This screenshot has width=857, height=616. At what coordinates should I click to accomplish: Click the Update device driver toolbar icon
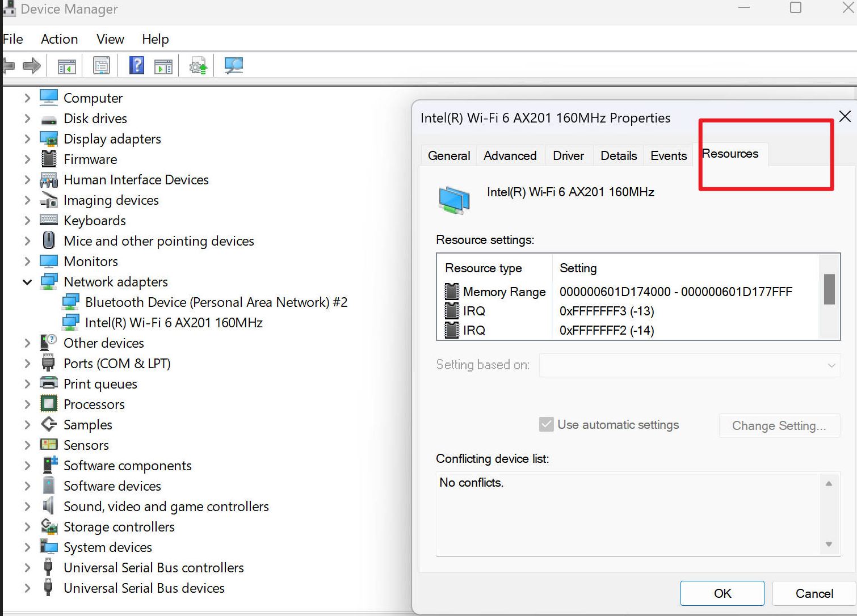tap(198, 66)
